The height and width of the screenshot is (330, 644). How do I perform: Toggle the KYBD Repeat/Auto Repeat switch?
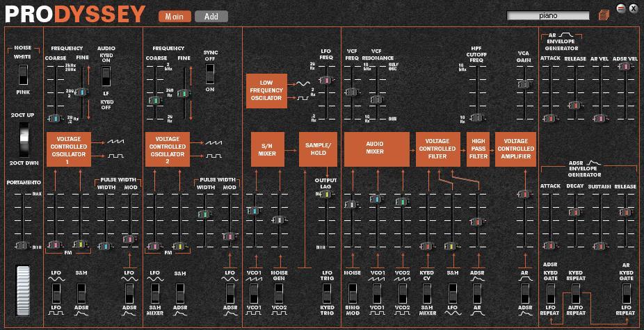point(576,293)
